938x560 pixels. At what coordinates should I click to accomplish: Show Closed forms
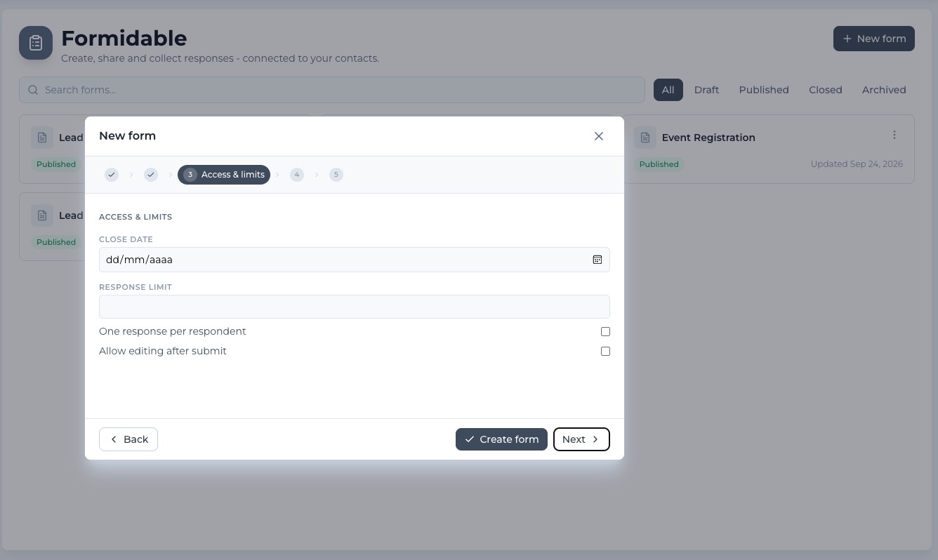(x=826, y=90)
